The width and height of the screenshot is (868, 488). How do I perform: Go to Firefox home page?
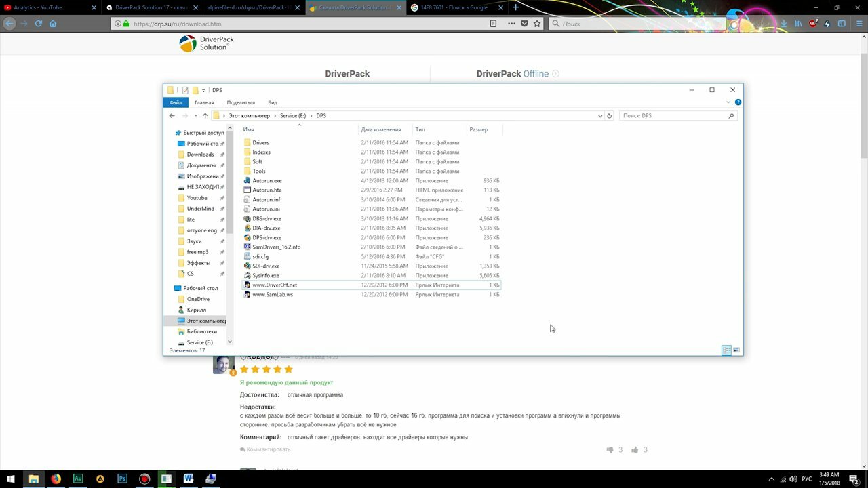[53, 24]
